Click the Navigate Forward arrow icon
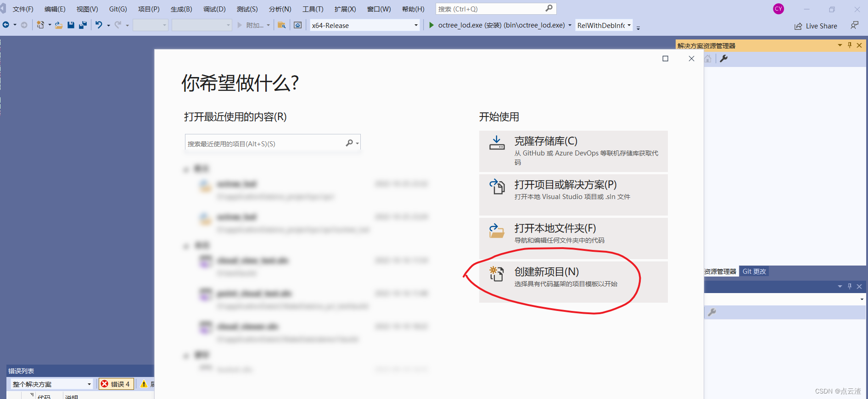This screenshot has height=399, width=868. coord(24,25)
